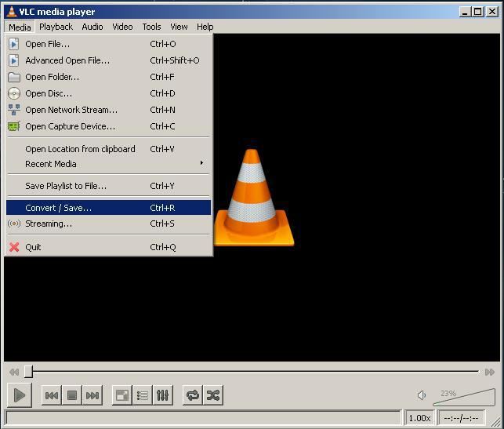
Task: Open the Help menu
Action: coord(205,27)
